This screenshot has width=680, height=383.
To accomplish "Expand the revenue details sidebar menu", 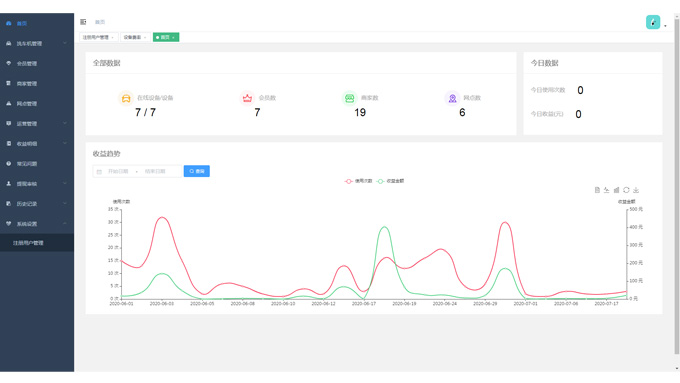I will click(x=37, y=144).
